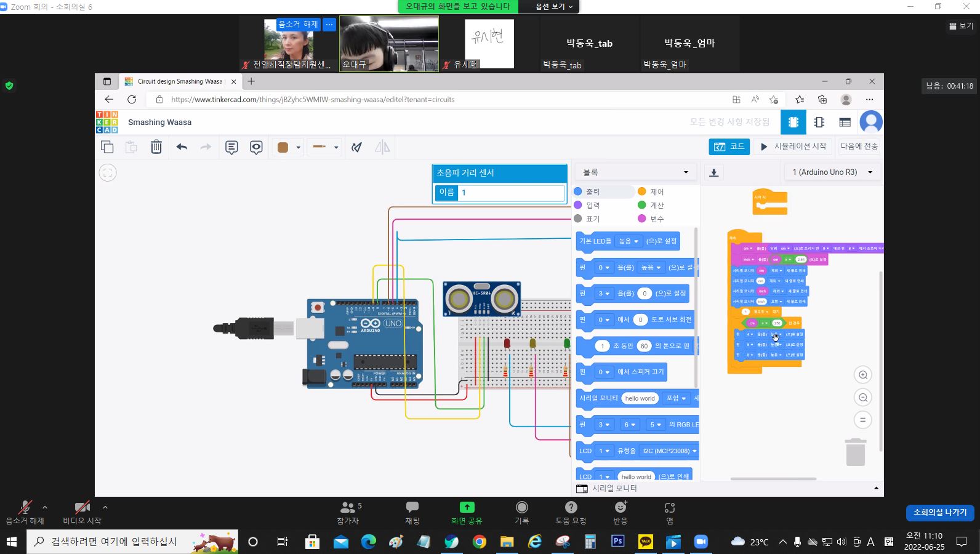The image size is (980, 554).
Task: Click the download code arrow icon
Action: pos(714,172)
